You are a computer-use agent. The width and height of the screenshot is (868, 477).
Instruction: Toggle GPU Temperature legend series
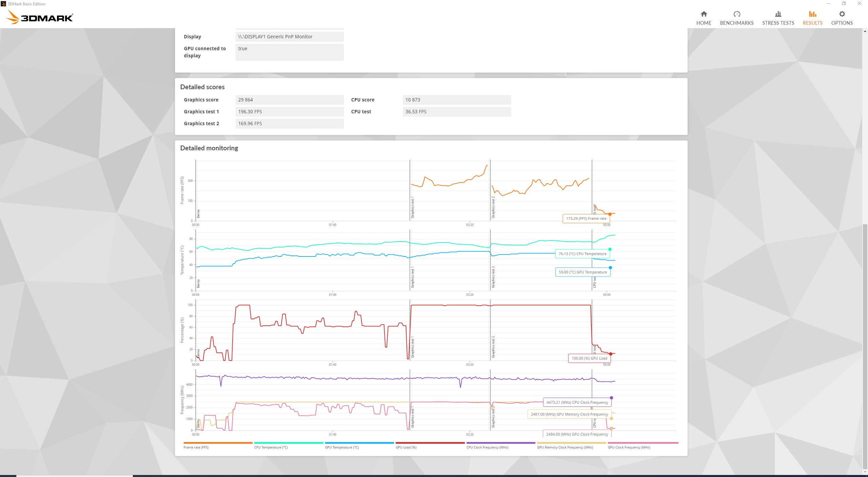pyautogui.click(x=341, y=447)
